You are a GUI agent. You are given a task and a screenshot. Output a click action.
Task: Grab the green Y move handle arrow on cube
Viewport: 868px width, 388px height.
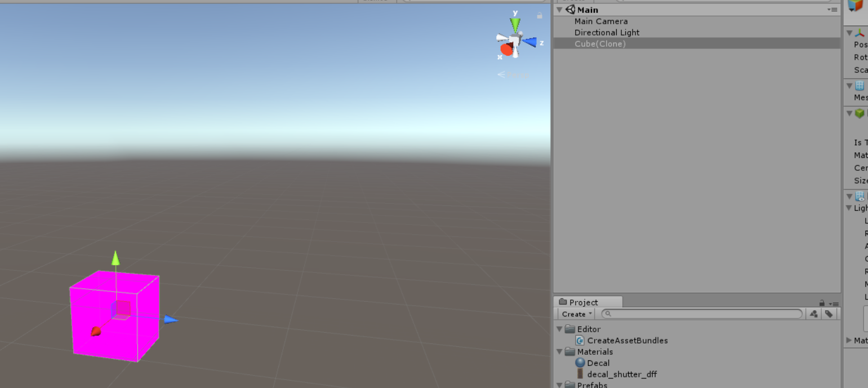tap(115, 258)
